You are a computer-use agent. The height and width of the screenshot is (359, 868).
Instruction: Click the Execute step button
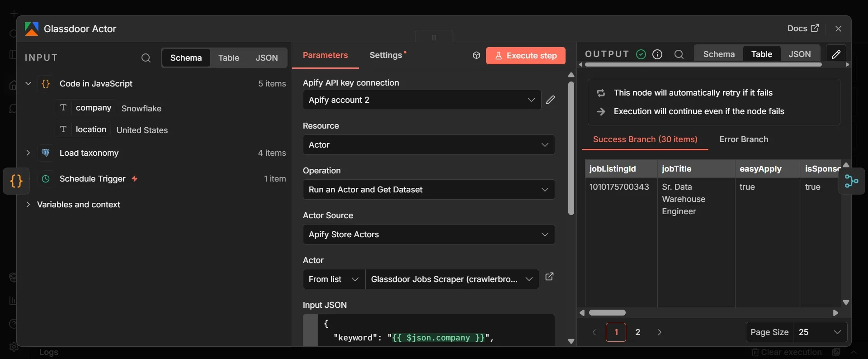point(526,56)
